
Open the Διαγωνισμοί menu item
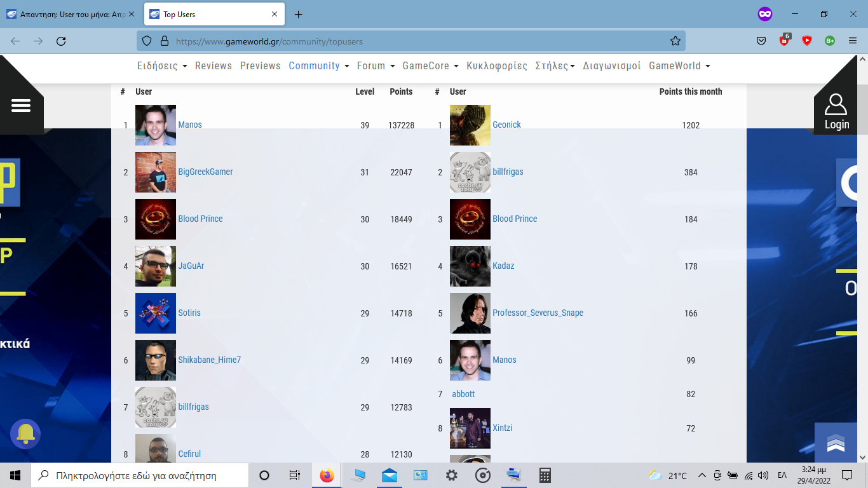[611, 65]
